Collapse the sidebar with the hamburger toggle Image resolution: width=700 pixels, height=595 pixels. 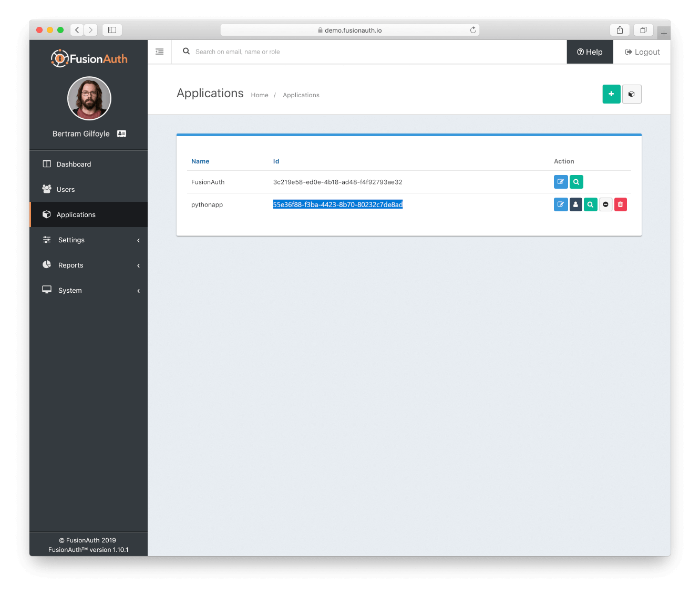pyautogui.click(x=160, y=52)
